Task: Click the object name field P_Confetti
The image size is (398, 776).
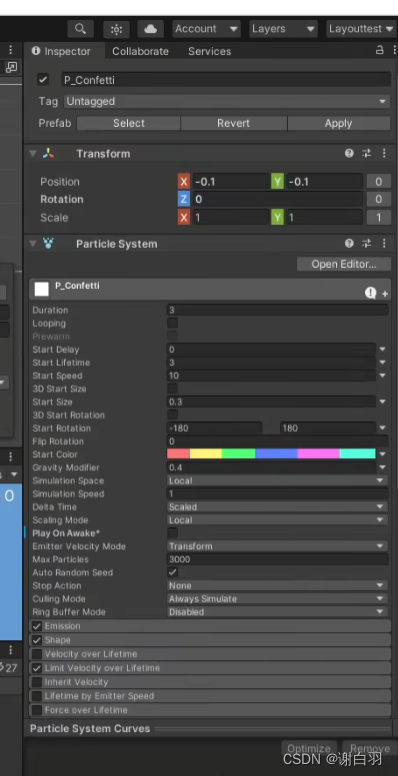Action: pos(226,80)
